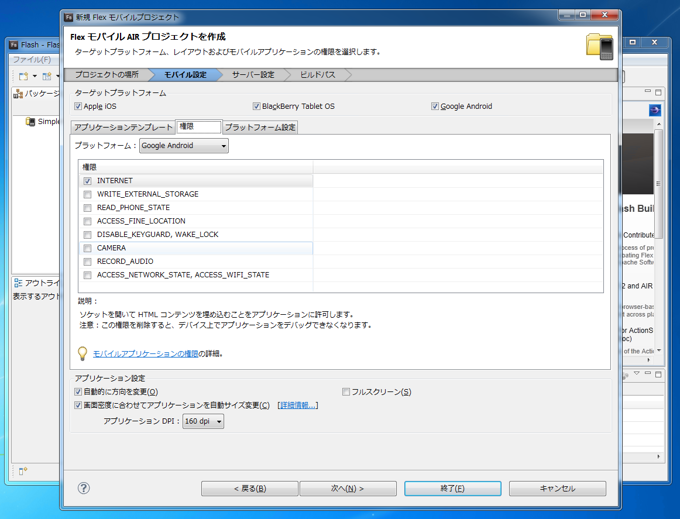Screen dimensions: 680x519
Task: Toggle the BlackBerry Tablet OS checkbox
Action: point(257,106)
